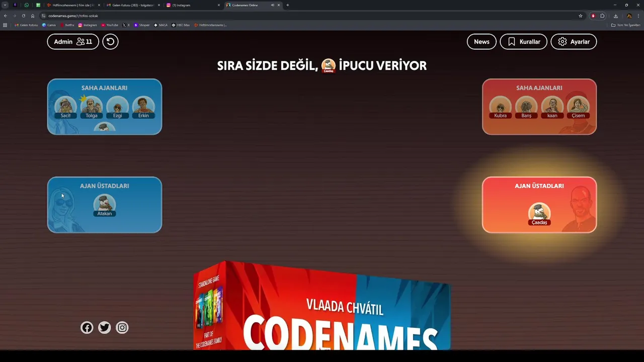644x362 pixels.
Task: Switch to Gelen Kutusu Gmail tab
Action: pyautogui.click(x=133, y=5)
